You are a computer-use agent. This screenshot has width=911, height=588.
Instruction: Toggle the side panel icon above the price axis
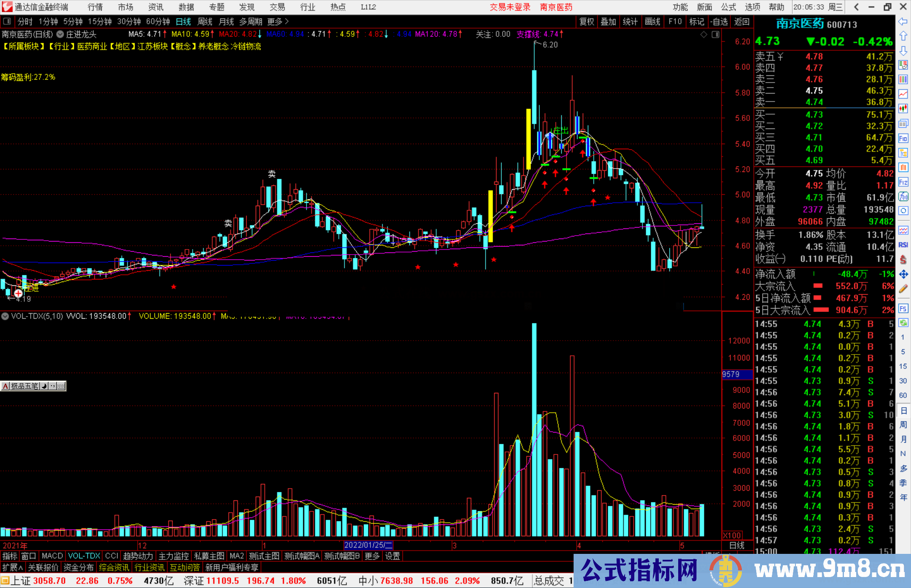click(x=715, y=35)
